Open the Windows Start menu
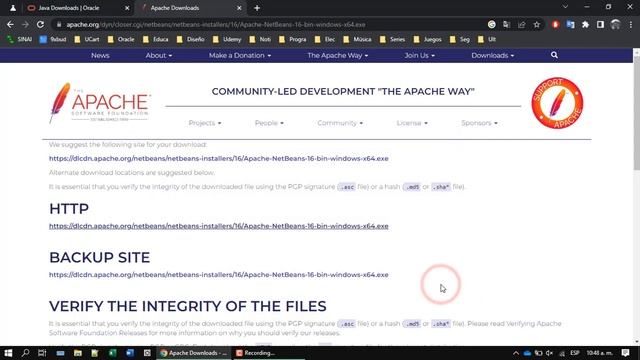The height and width of the screenshot is (360, 640). 8,353
